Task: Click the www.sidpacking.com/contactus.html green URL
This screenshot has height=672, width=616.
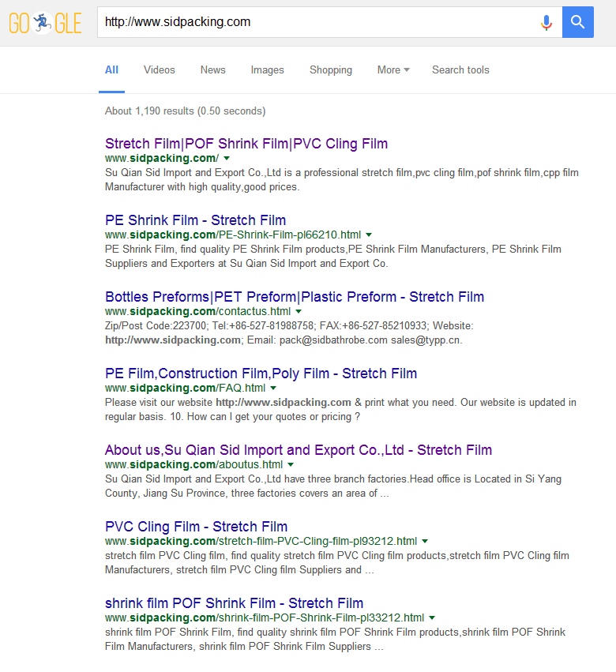Action: [x=197, y=312]
